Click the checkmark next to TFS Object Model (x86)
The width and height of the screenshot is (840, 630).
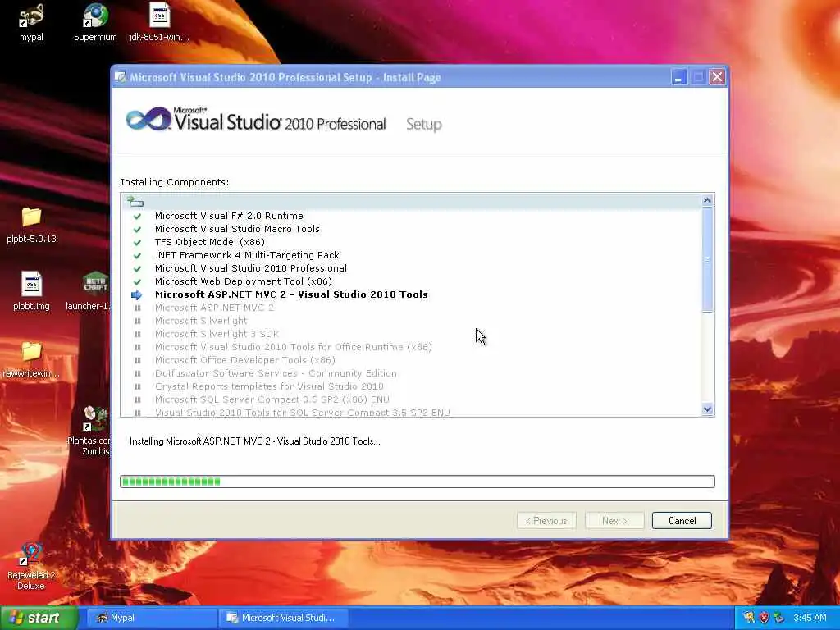[x=137, y=243]
